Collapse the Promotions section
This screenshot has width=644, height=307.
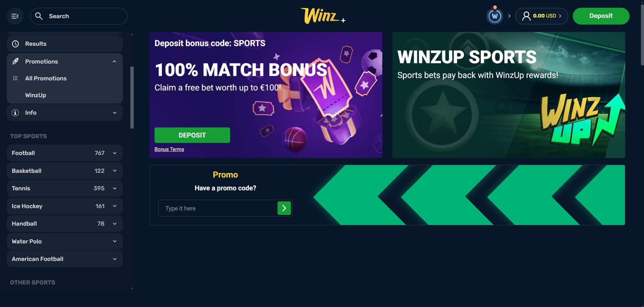(x=115, y=62)
